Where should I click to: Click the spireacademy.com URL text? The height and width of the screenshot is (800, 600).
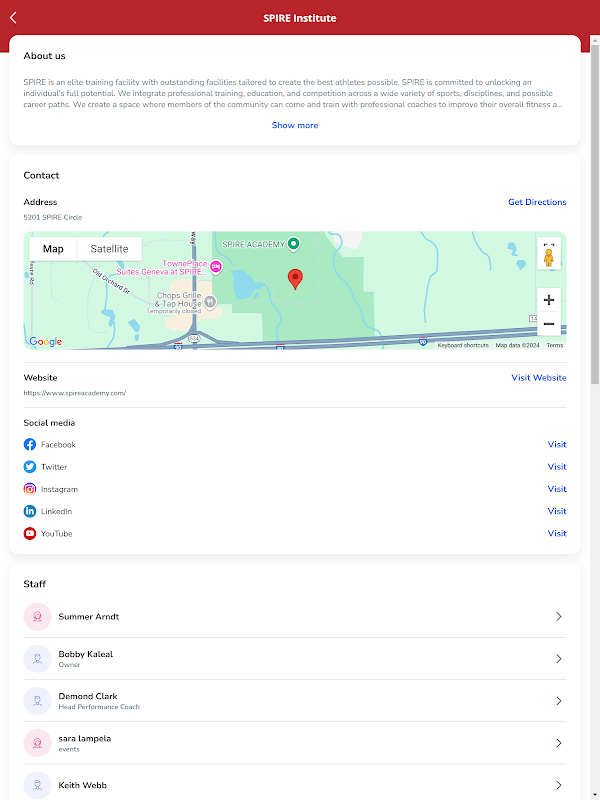click(x=74, y=393)
